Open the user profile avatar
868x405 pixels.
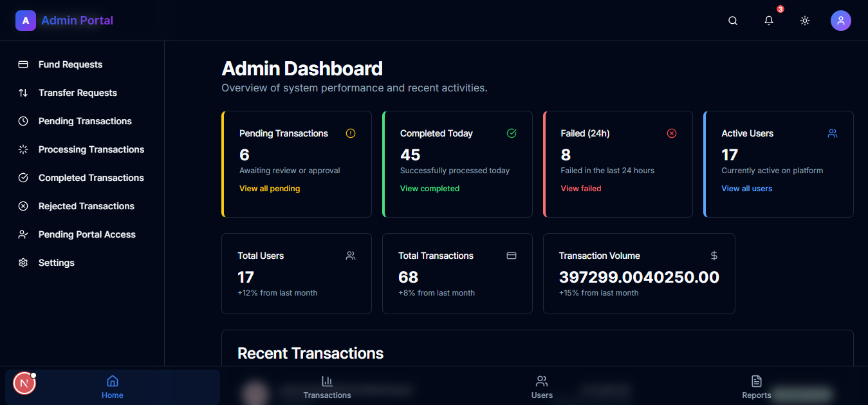(x=841, y=21)
